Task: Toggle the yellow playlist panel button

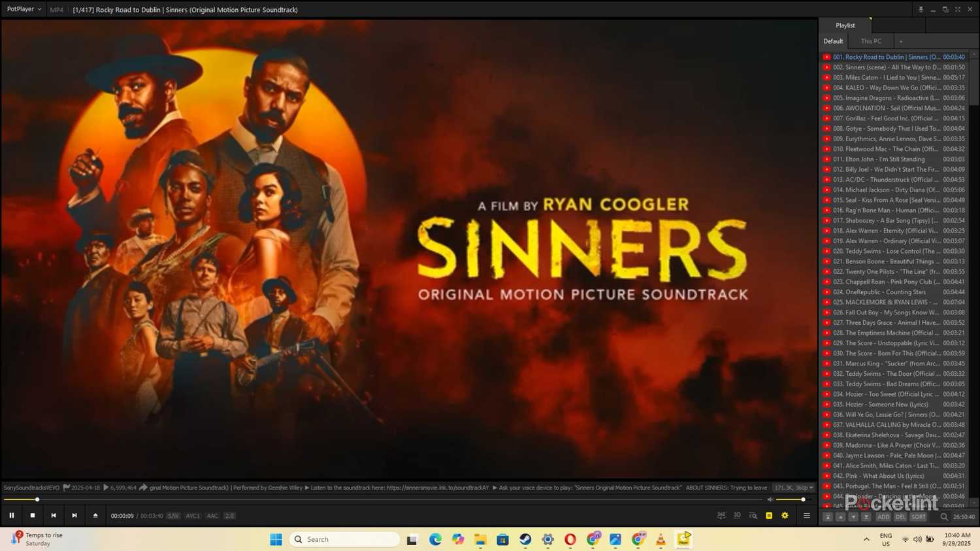Action: (769, 516)
